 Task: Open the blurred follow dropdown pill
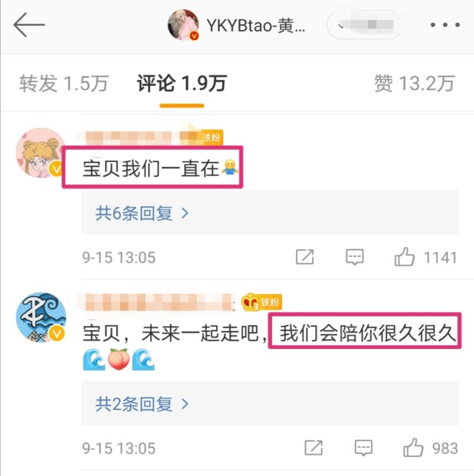(x=364, y=24)
